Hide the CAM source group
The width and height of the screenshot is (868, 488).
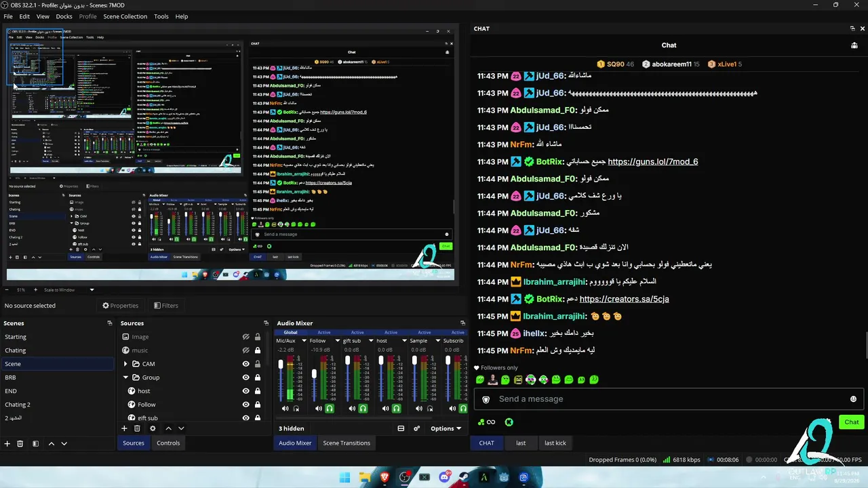[246, 364]
